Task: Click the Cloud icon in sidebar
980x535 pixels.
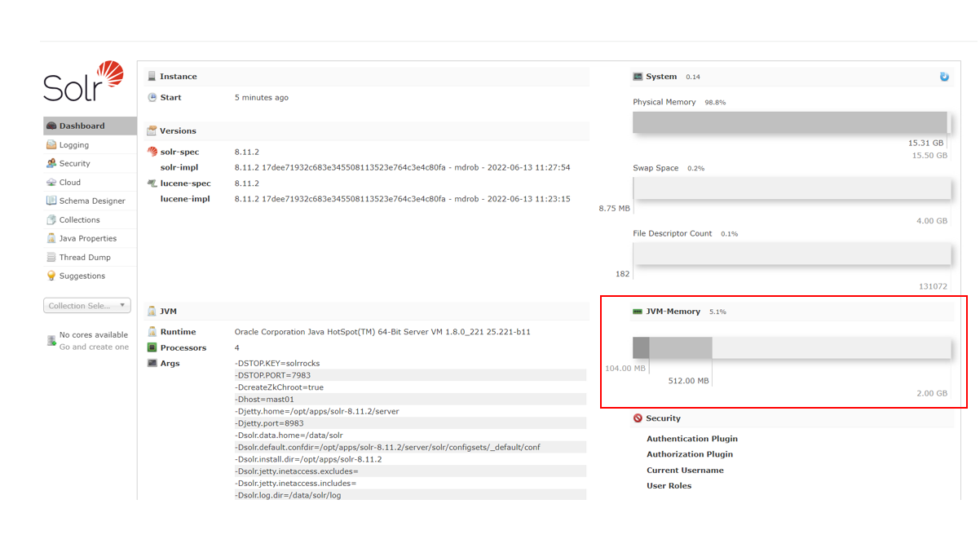Action: [51, 182]
